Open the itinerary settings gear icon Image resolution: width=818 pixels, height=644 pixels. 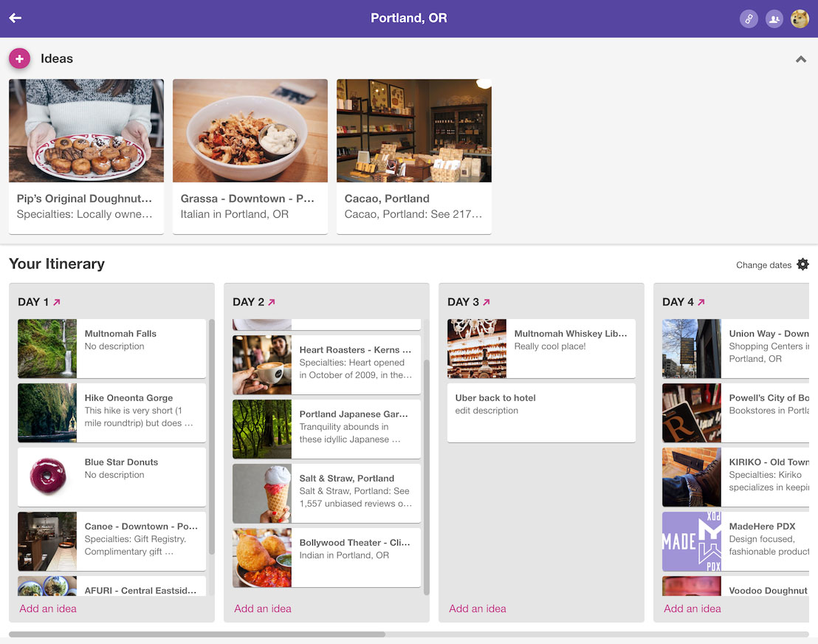(x=803, y=264)
